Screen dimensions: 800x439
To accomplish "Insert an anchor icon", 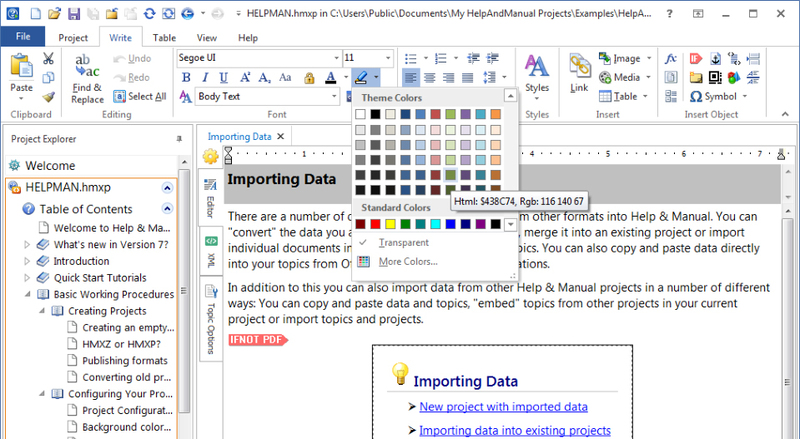I will (715, 59).
